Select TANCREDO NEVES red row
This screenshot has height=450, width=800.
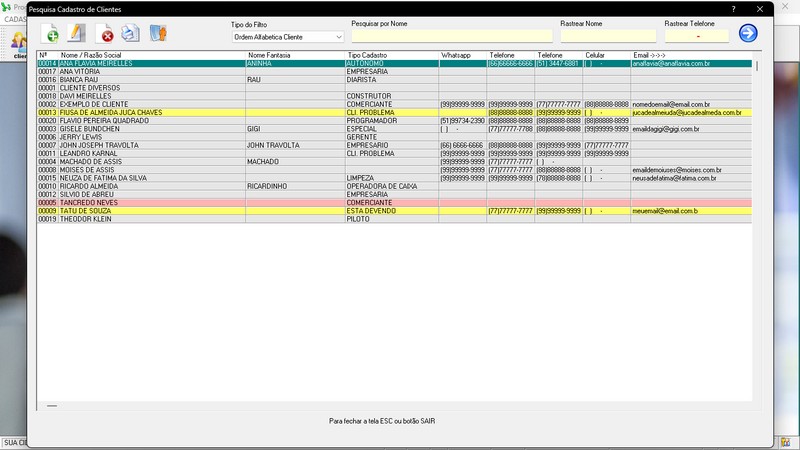[x=394, y=203]
